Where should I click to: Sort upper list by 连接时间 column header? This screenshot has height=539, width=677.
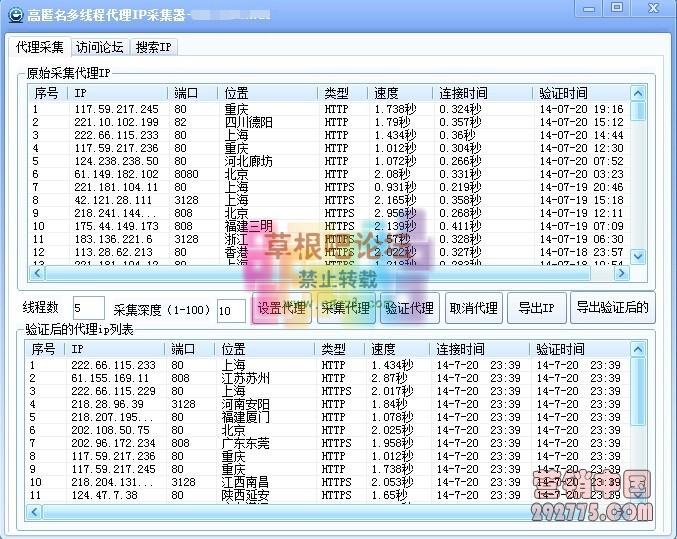point(483,93)
